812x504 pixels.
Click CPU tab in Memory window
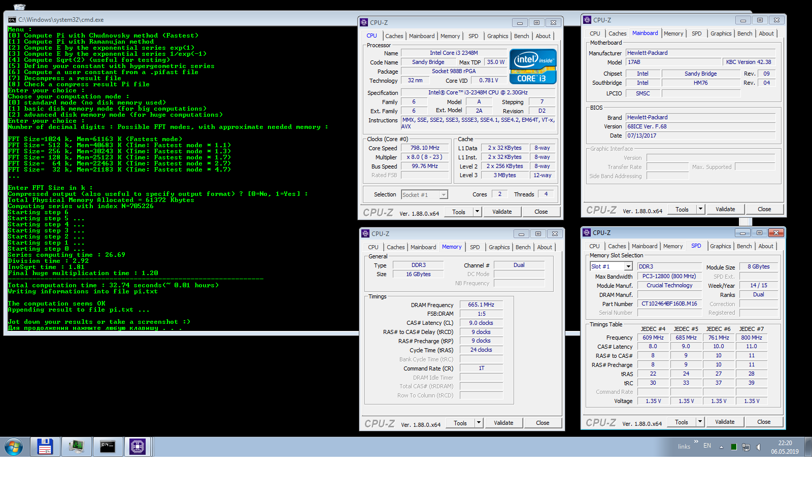click(373, 247)
